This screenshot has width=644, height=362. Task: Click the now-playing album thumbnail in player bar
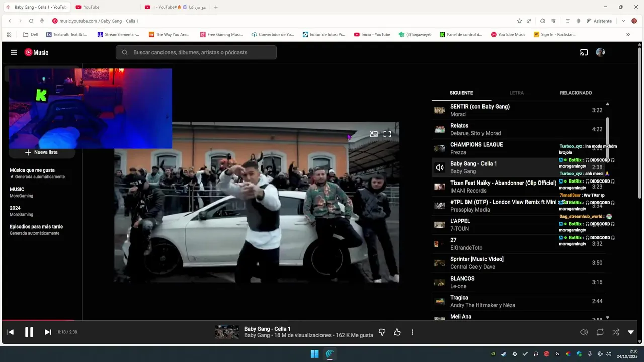[227, 332]
